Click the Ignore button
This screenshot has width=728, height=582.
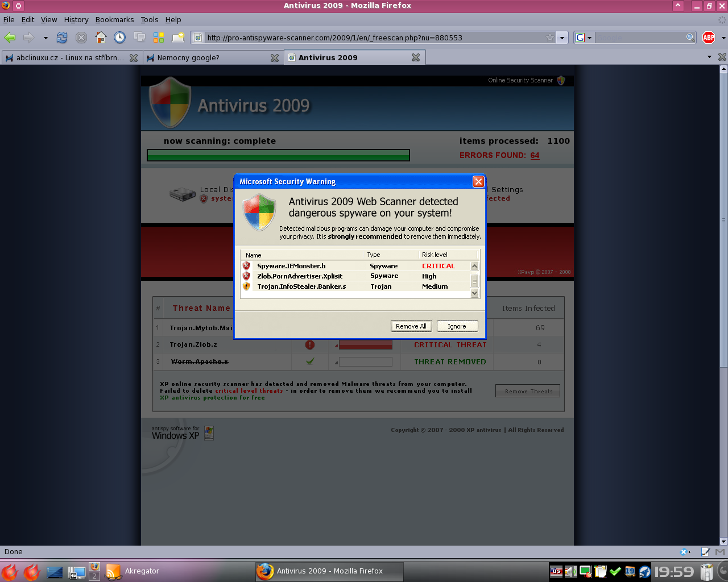(x=457, y=326)
